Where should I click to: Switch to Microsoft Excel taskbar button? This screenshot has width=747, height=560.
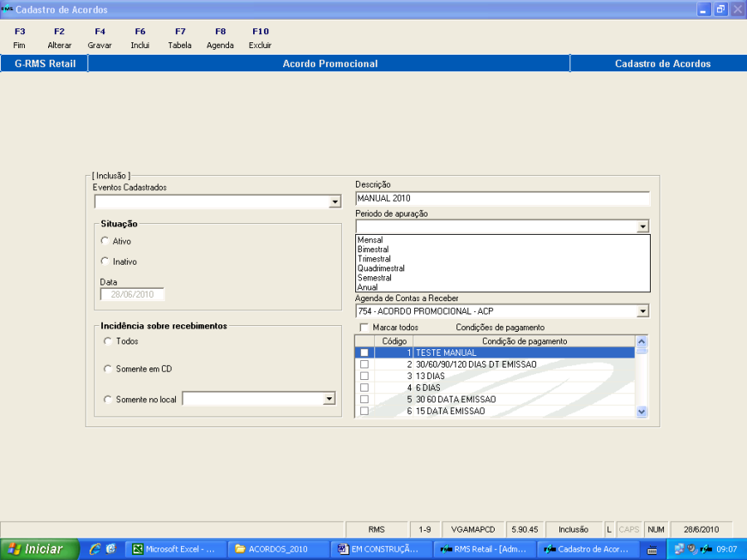coord(175,549)
